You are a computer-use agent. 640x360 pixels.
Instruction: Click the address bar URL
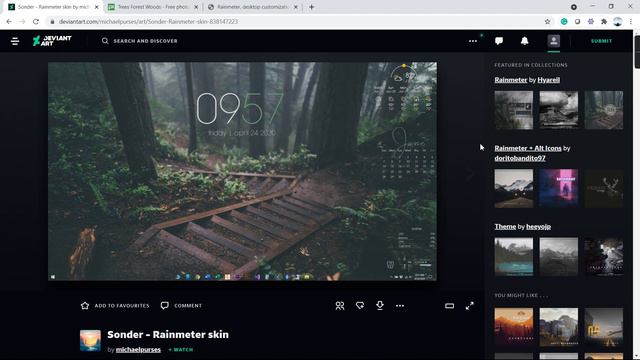click(148, 22)
